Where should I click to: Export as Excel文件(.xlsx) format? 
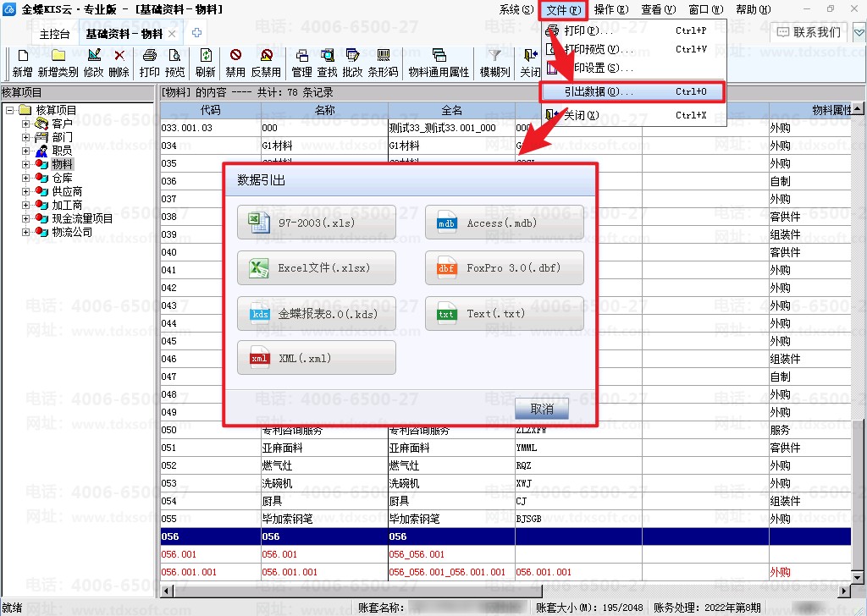[x=317, y=268]
